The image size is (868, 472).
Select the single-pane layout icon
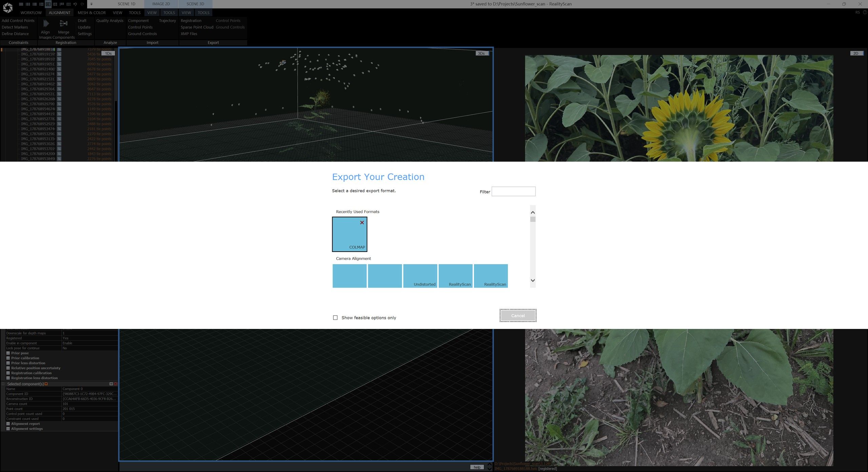coord(21,4)
